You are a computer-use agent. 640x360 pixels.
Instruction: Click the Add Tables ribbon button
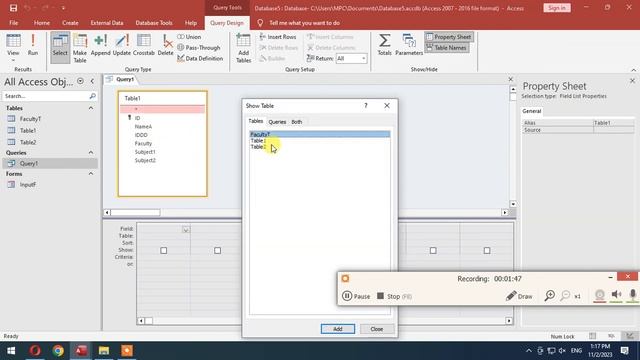[x=244, y=48]
